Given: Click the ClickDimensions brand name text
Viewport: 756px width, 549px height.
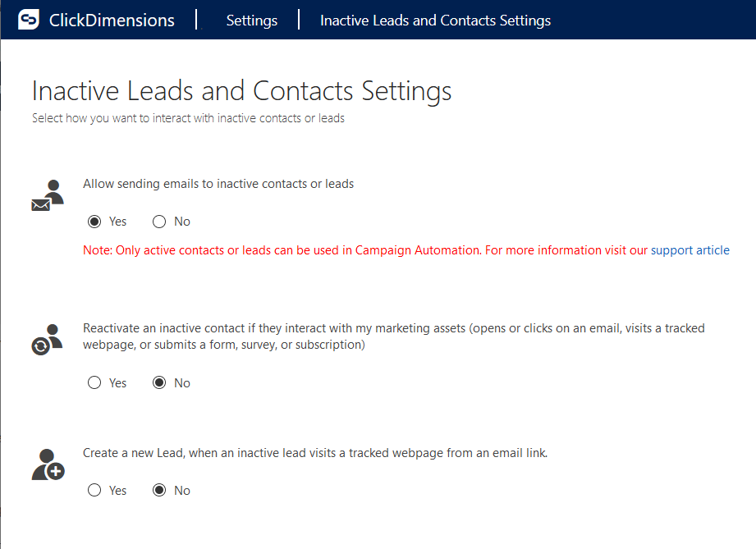Looking at the screenshot, I should click(111, 20).
